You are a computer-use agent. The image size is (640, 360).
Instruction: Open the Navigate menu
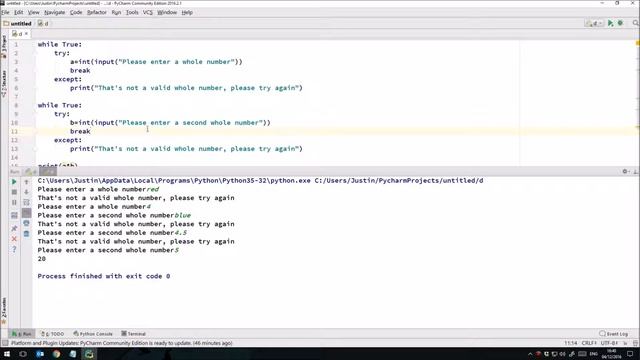click(55, 12)
